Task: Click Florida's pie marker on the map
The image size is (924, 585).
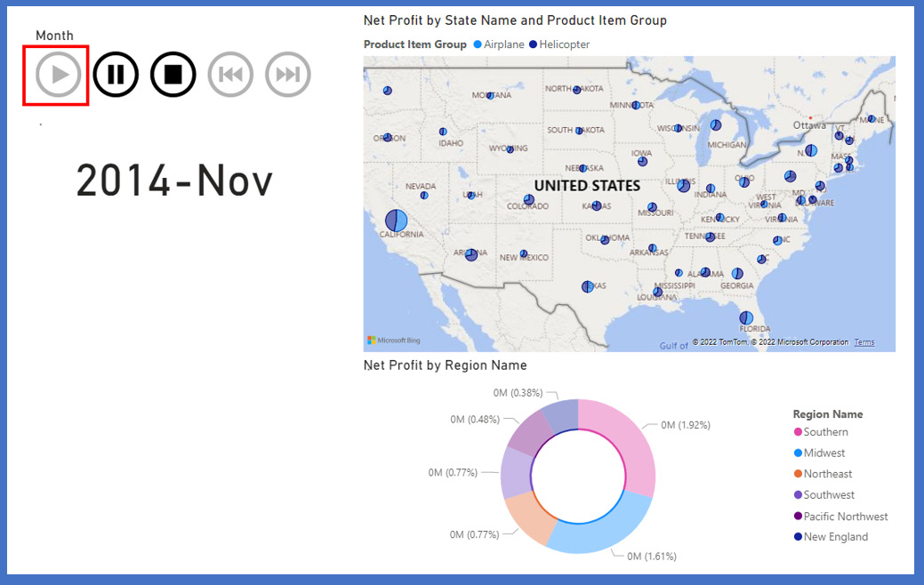Action: click(747, 317)
